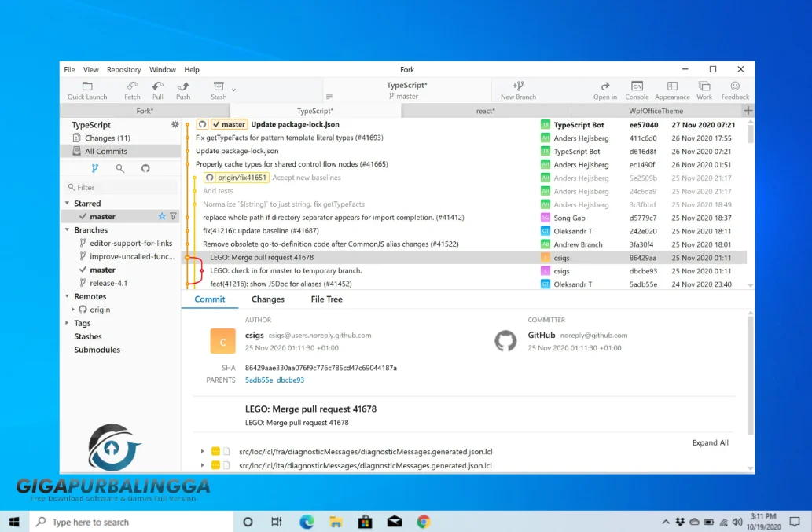The height and width of the screenshot is (532, 812).
Task: Switch sidebar to the branches view icon
Action: (95, 168)
